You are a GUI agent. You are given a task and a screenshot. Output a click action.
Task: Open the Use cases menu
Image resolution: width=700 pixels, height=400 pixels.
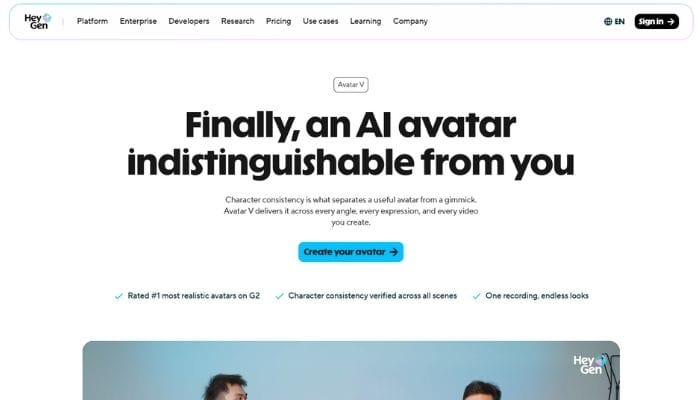point(321,21)
